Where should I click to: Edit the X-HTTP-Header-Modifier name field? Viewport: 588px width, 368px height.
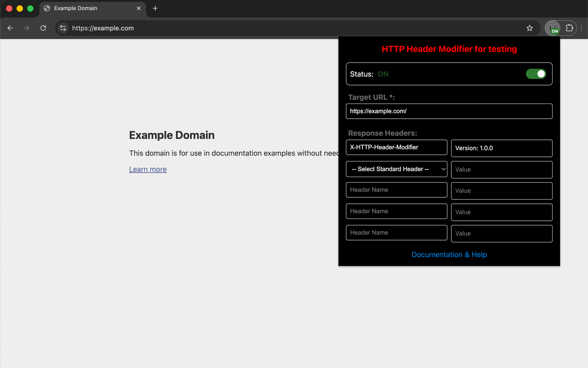[396, 147]
